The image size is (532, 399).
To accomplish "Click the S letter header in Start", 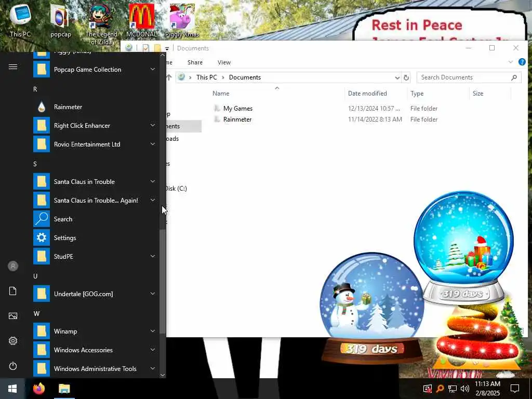I will tap(35, 164).
